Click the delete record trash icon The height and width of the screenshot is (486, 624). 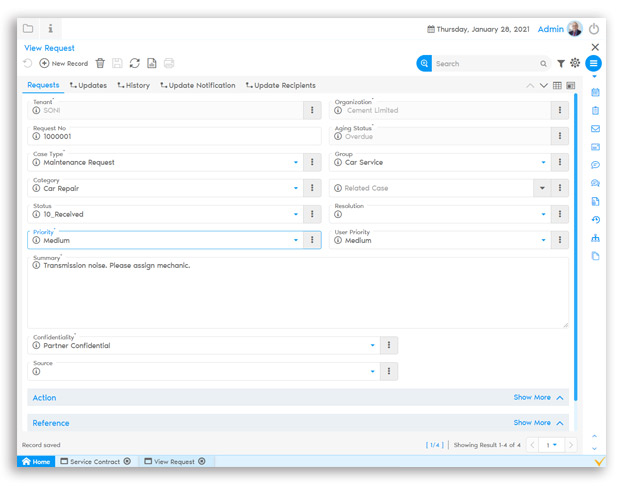[100, 63]
